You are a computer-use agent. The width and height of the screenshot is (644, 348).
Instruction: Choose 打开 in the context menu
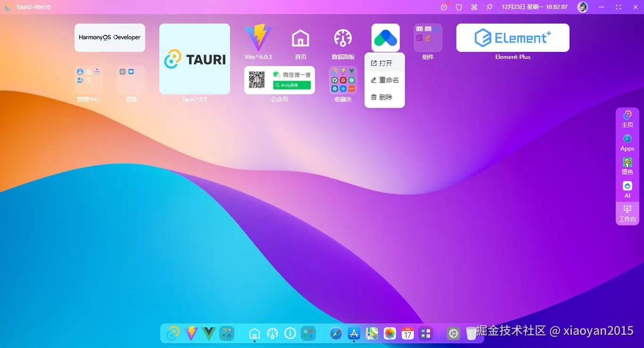[x=385, y=63]
